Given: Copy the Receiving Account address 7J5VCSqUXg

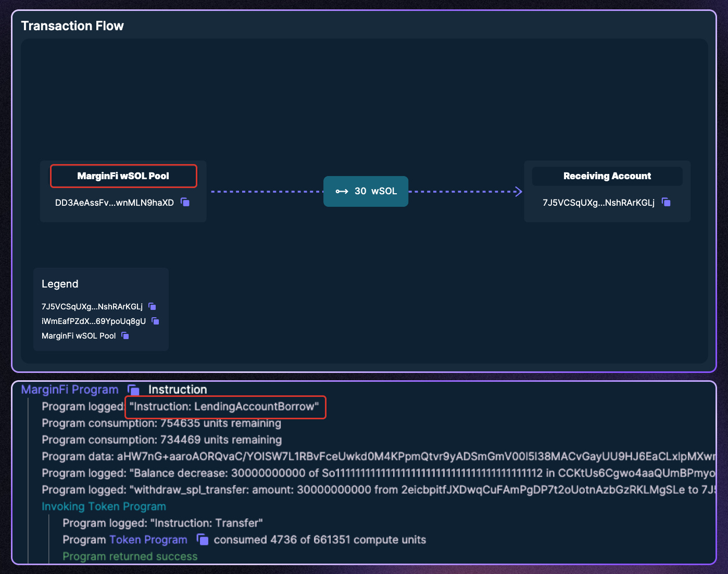Looking at the screenshot, I should click(666, 202).
